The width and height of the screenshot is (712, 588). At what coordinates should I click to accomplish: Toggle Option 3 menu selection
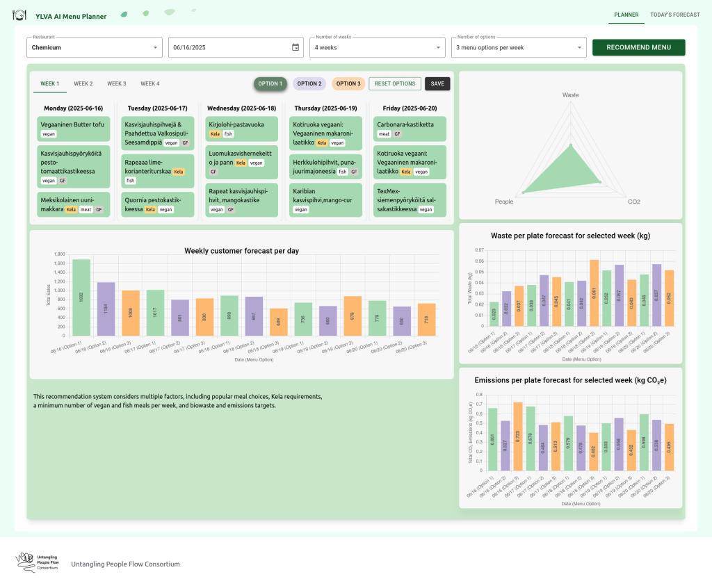coord(348,83)
